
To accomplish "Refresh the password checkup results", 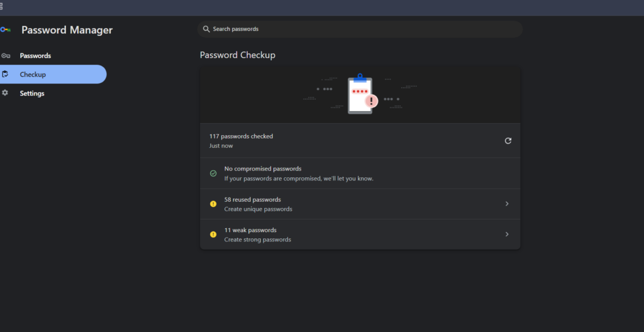I will click(x=508, y=140).
